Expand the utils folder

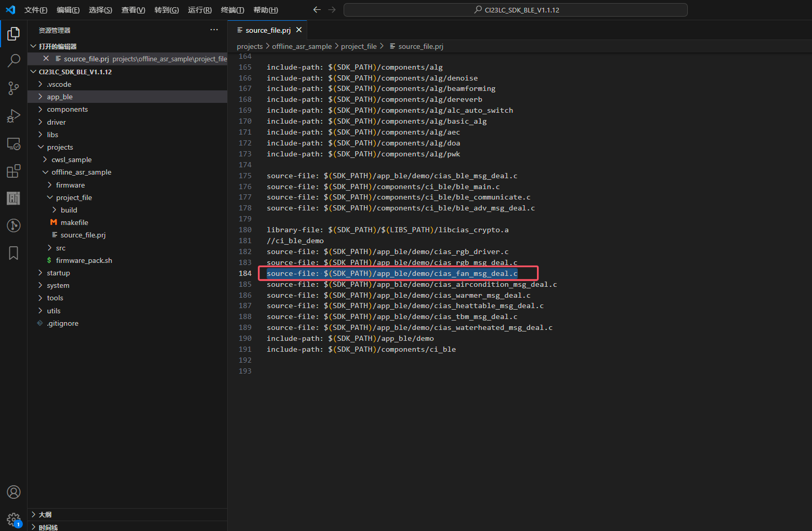[x=127, y=311]
